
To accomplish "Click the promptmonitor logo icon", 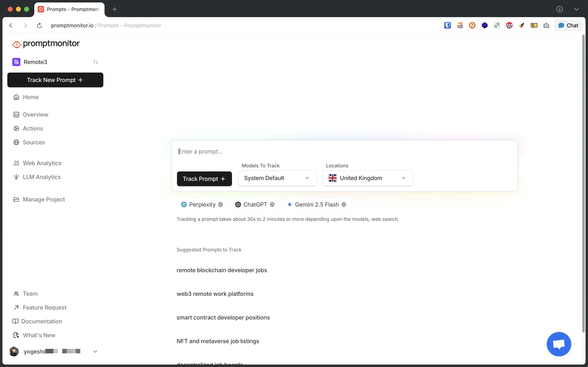I will [17, 44].
